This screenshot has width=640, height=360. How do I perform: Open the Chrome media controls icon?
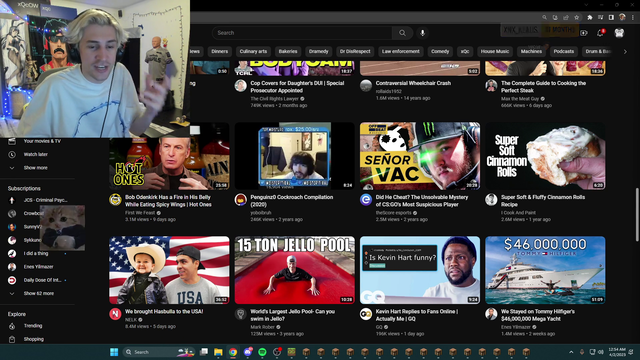600,18
